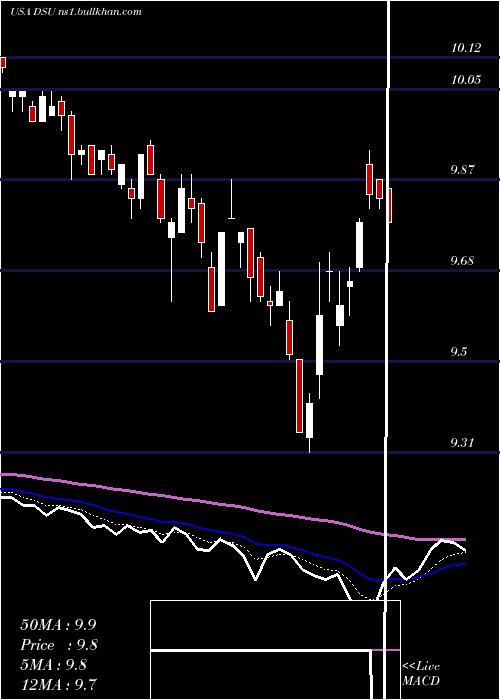Click the '50MA : 9.9' reading
This screenshot has height=700, width=500.
58,625
